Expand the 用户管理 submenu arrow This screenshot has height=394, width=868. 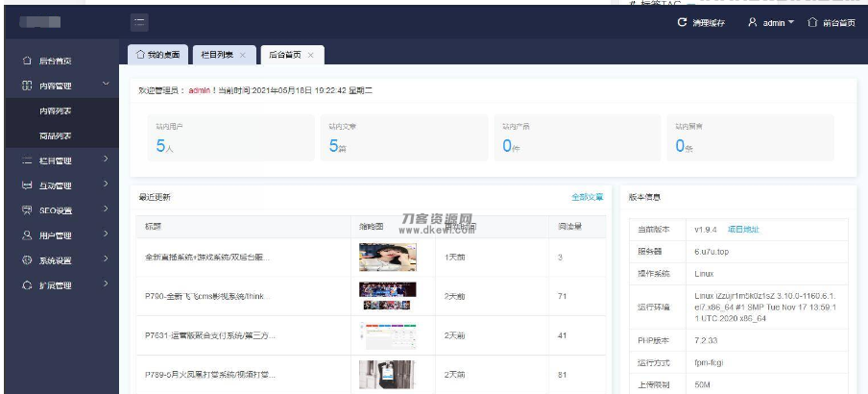coord(106,234)
